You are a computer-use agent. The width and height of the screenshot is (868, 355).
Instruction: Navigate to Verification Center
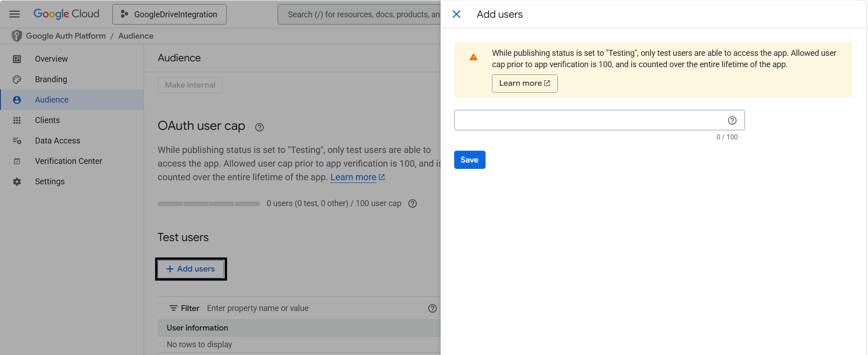coord(68,161)
